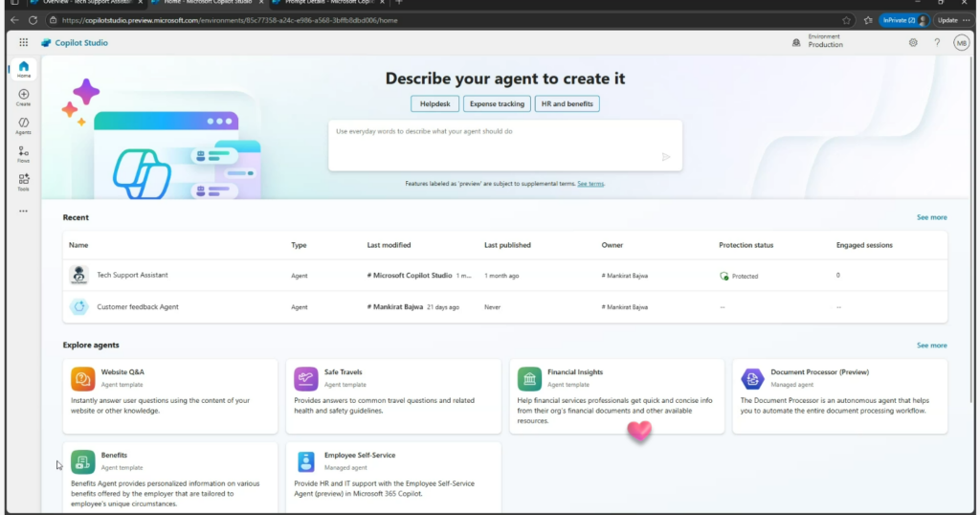Viewport: 980px width, 515px height.
Task: Click the page vertical scrollbar
Action: pyautogui.click(x=972, y=229)
